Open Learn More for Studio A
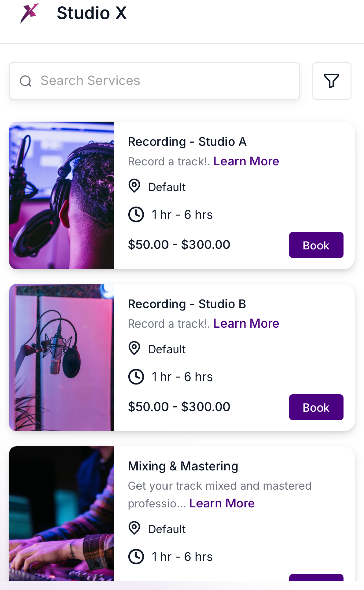The width and height of the screenshot is (364, 590). [x=246, y=161]
